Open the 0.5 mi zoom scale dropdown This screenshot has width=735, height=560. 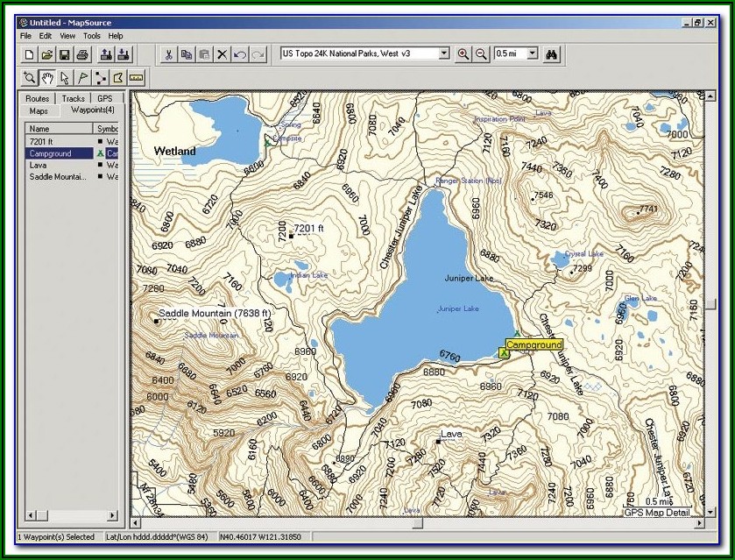(533, 53)
